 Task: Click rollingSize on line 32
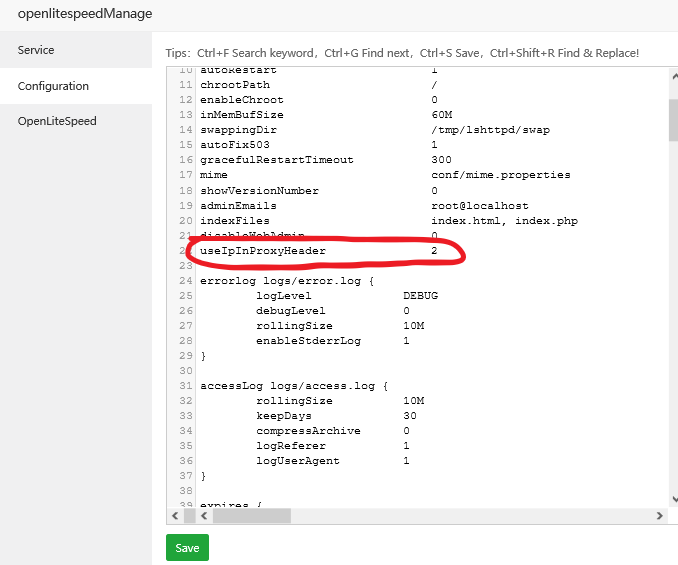[294, 401]
